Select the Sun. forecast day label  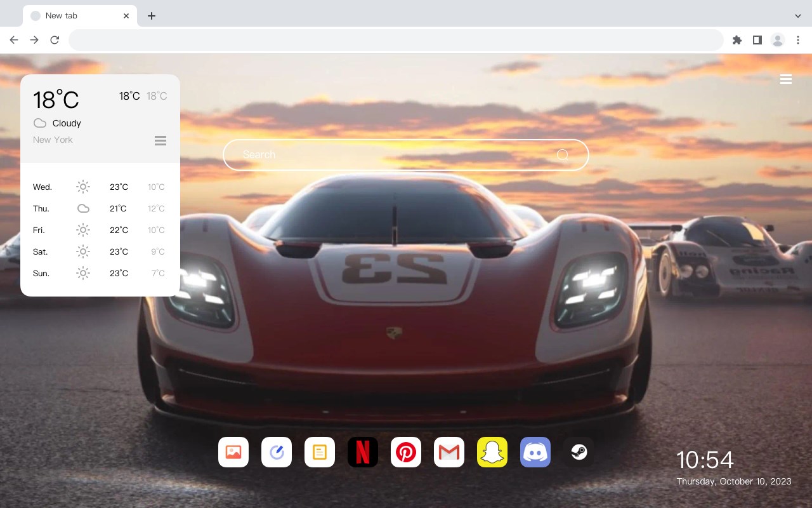(x=41, y=273)
